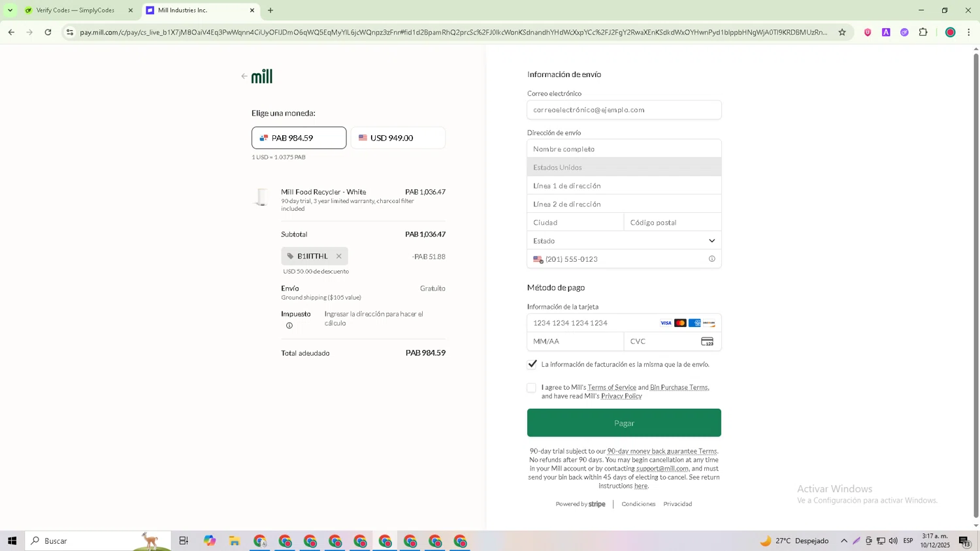This screenshot has width=980, height=551.
Task: Focus the Nombre completo field
Action: [624, 149]
